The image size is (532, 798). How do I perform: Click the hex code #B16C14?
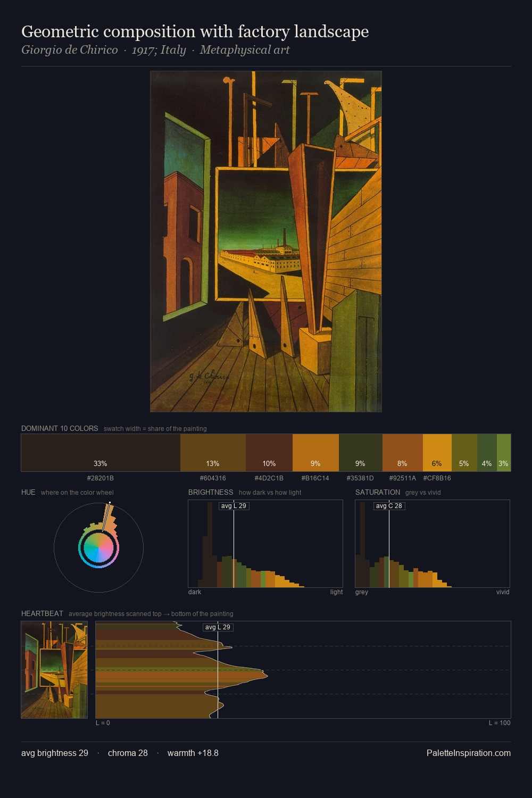[x=315, y=478]
